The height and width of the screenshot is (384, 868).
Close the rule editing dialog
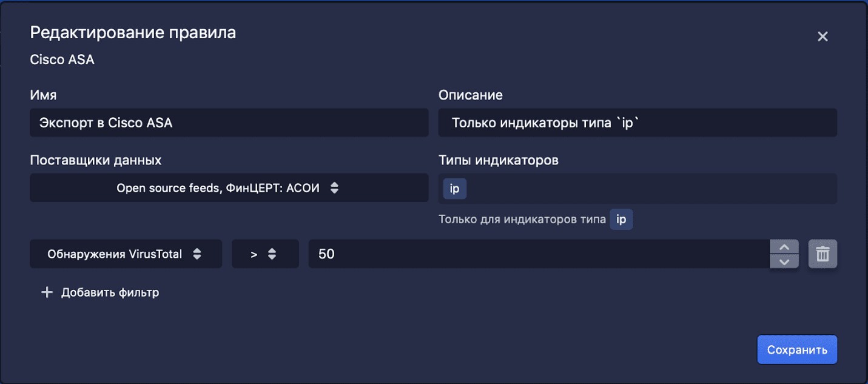823,36
